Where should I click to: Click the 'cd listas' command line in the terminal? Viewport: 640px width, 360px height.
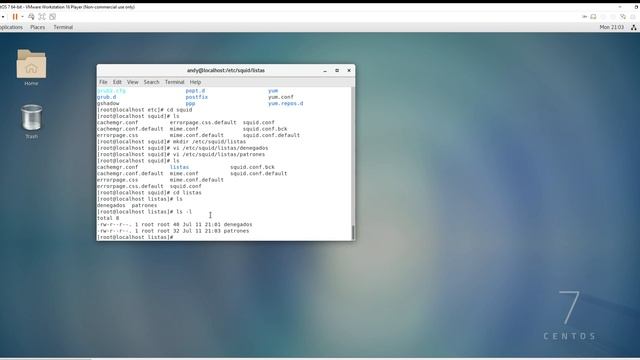point(149,193)
